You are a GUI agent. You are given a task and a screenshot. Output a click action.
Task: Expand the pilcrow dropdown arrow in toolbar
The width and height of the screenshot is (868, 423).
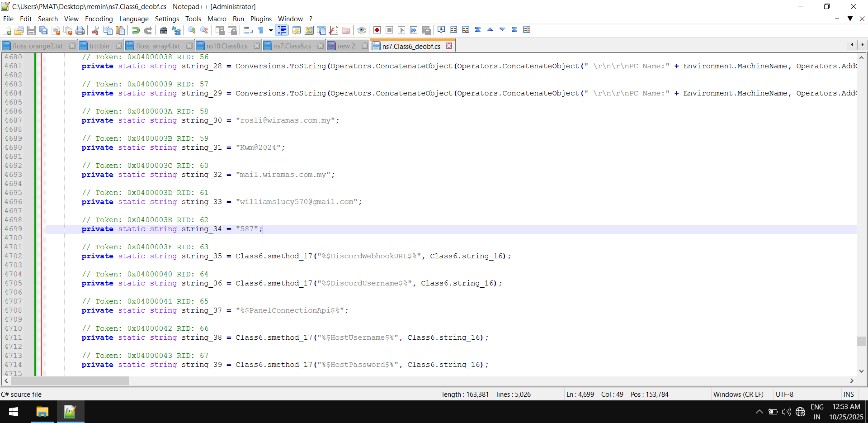tap(271, 30)
